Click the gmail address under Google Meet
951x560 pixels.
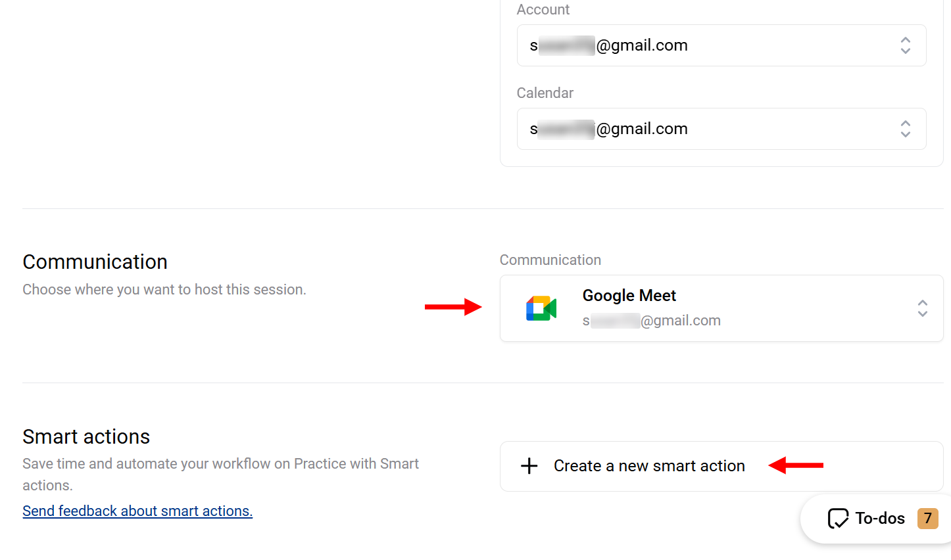(651, 320)
